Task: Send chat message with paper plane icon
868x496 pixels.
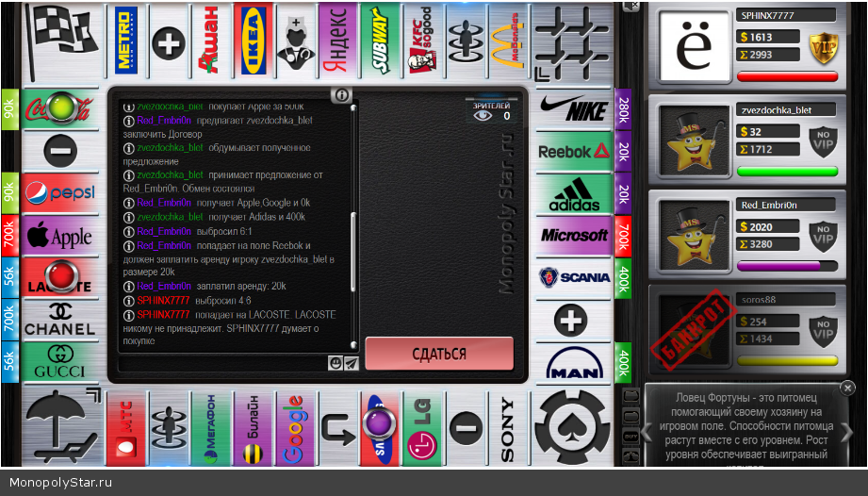Action: tap(352, 363)
